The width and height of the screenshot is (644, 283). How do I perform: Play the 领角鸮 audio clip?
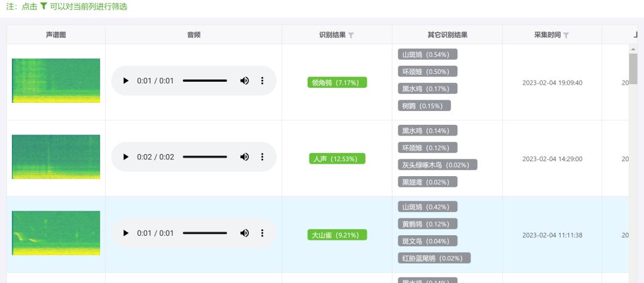(126, 81)
